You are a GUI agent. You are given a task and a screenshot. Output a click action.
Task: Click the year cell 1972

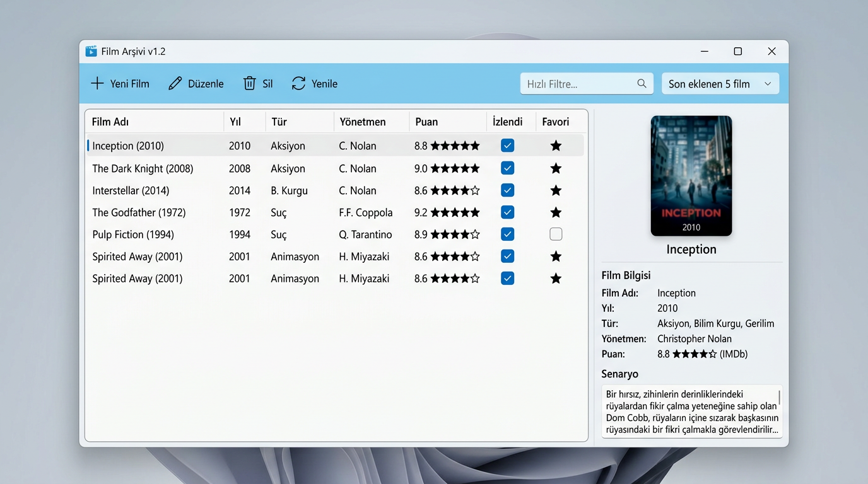[240, 212]
